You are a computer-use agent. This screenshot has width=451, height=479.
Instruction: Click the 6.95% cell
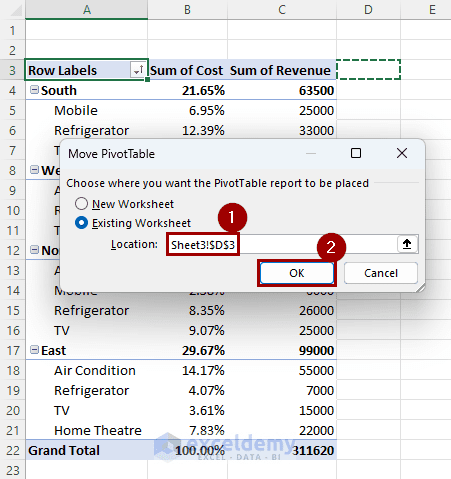(x=188, y=110)
